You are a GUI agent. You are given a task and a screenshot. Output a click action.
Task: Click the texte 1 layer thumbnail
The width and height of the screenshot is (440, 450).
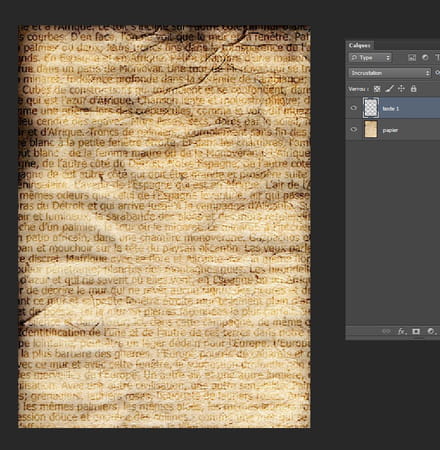[x=371, y=108]
